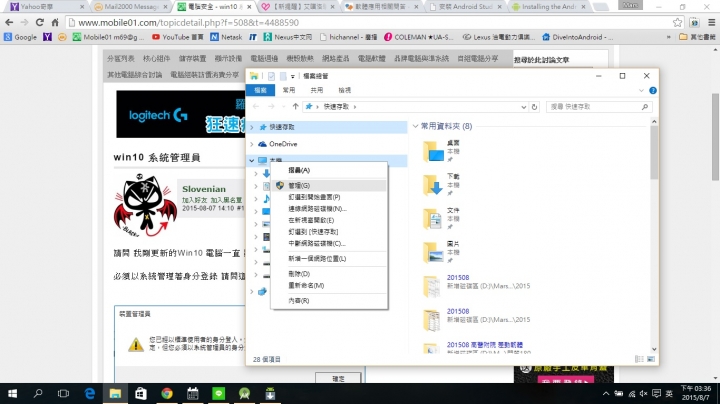Open the taskbar search magnifier
The width and height of the screenshot is (720, 404).
tap(38, 393)
